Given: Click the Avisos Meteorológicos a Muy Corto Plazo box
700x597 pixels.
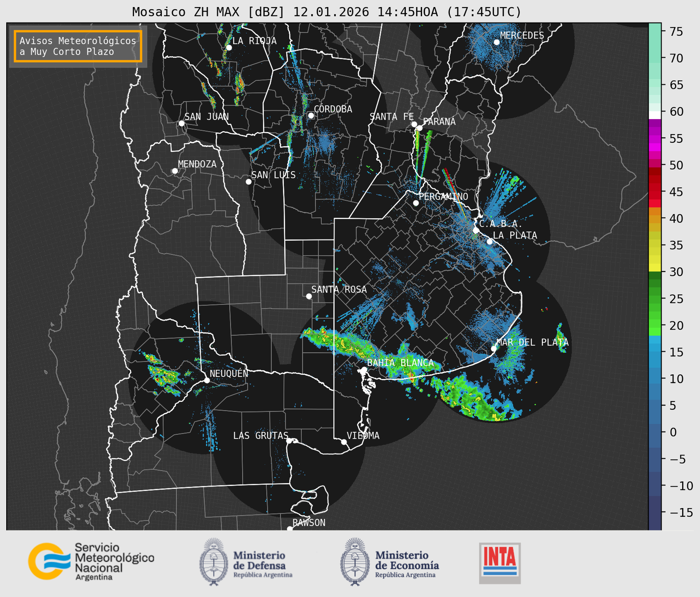Looking at the screenshot, I should click(x=78, y=46).
